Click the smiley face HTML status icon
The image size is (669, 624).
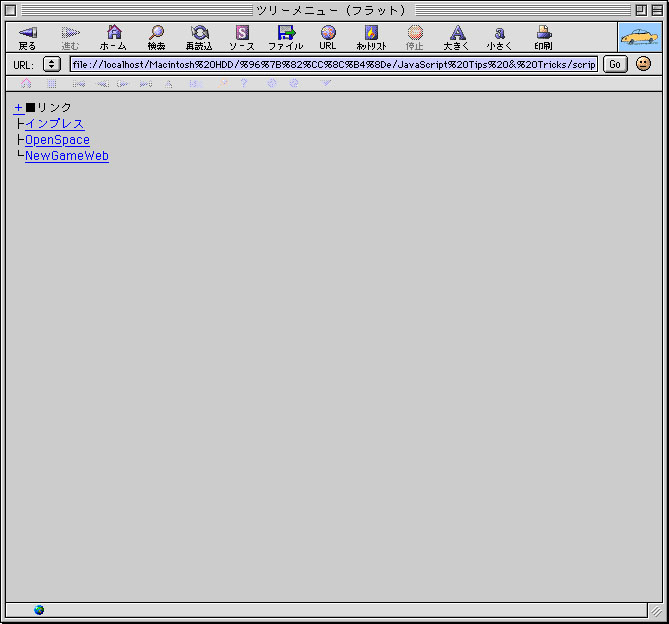tap(643, 64)
